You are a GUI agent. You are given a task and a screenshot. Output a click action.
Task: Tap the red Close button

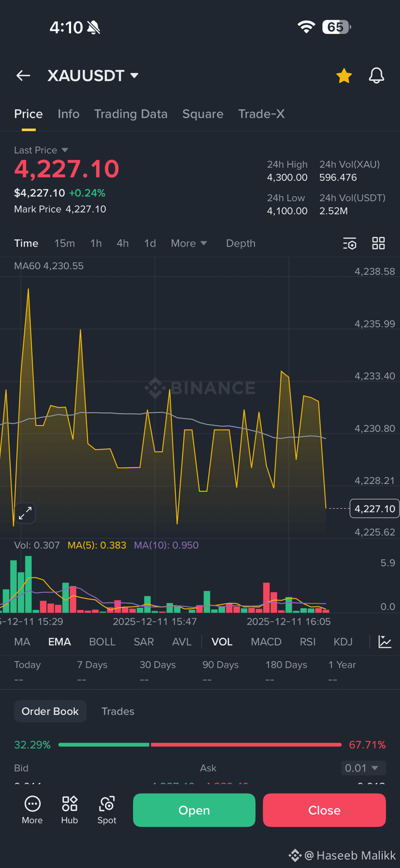(324, 810)
